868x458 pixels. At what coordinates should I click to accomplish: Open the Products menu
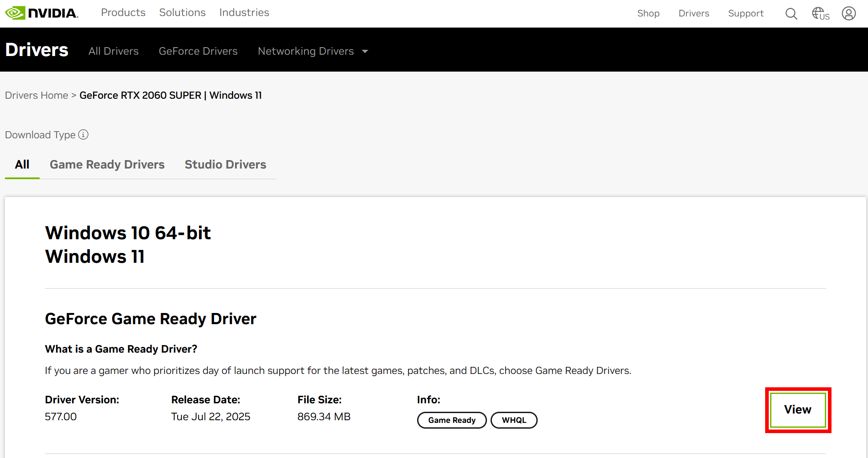tap(123, 12)
